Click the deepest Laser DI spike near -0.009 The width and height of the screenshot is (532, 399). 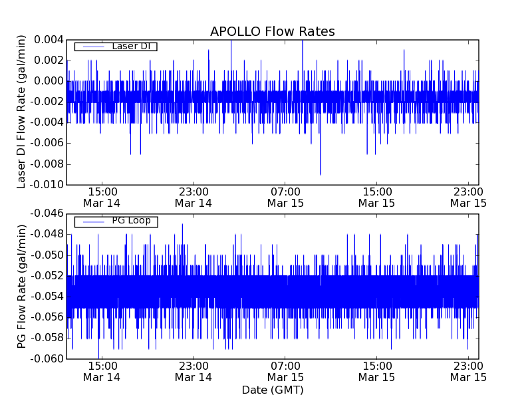(321, 173)
